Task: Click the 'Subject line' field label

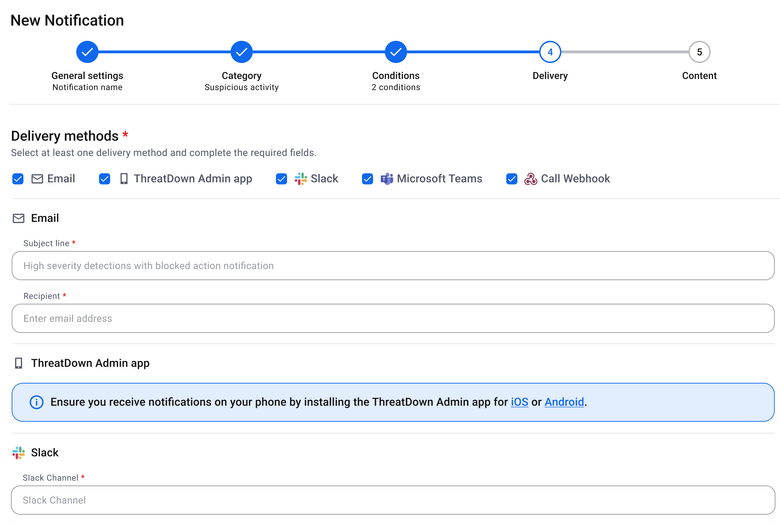Action: (46, 243)
